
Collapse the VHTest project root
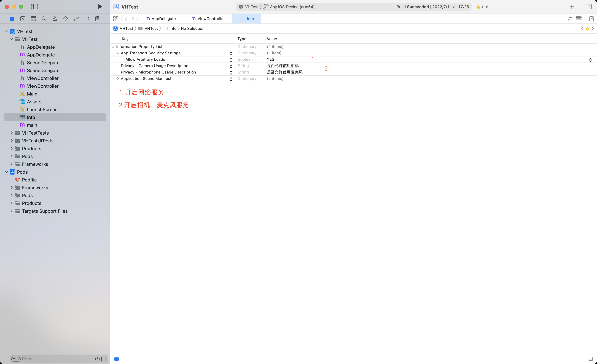point(6,31)
